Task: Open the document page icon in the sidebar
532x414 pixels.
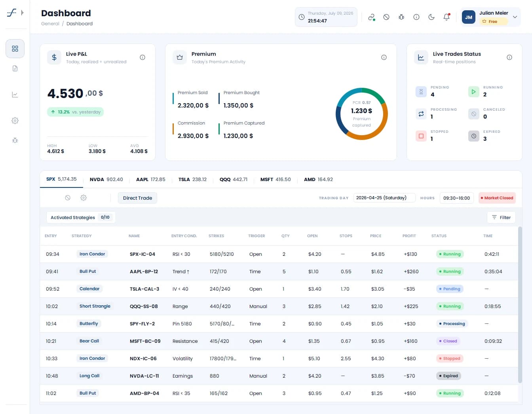Action: click(15, 68)
